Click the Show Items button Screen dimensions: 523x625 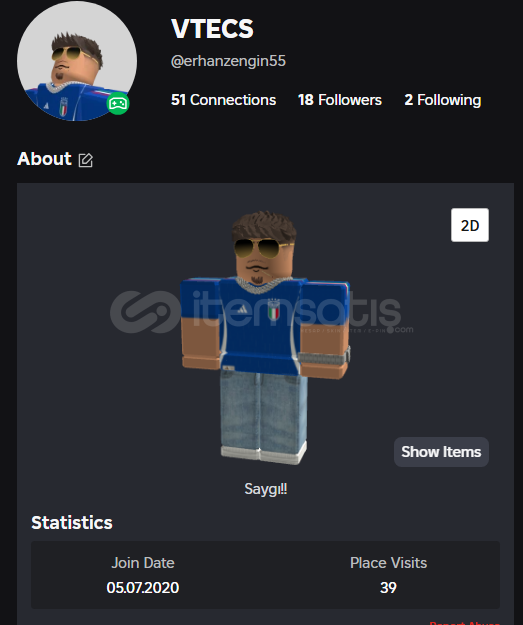click(x=441, y=452)
